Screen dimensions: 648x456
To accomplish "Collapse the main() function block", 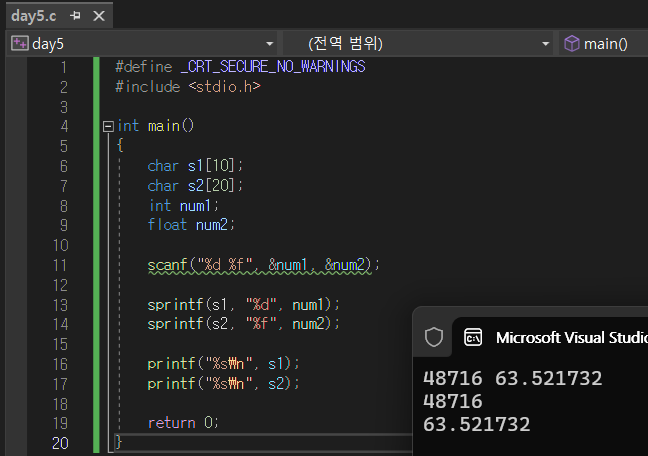I will pos(108,126).
